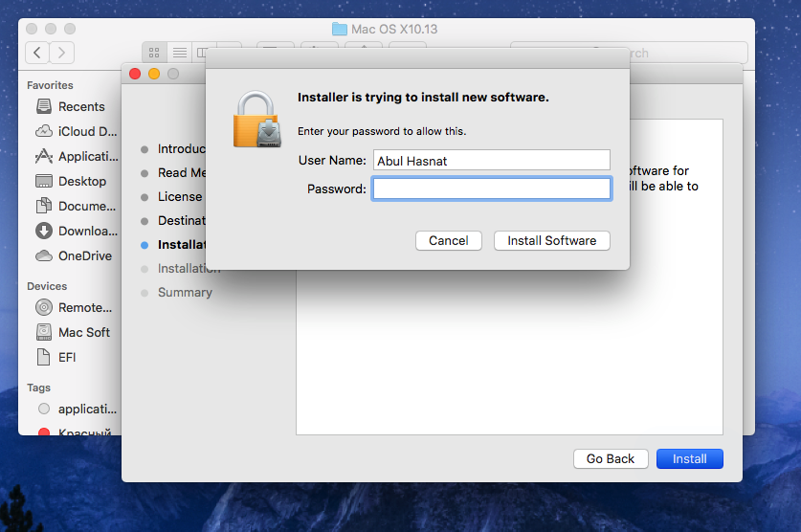Open Applications folder in Finder sidebar
Screen dimensions: 801x532
[x=77, y=156]
